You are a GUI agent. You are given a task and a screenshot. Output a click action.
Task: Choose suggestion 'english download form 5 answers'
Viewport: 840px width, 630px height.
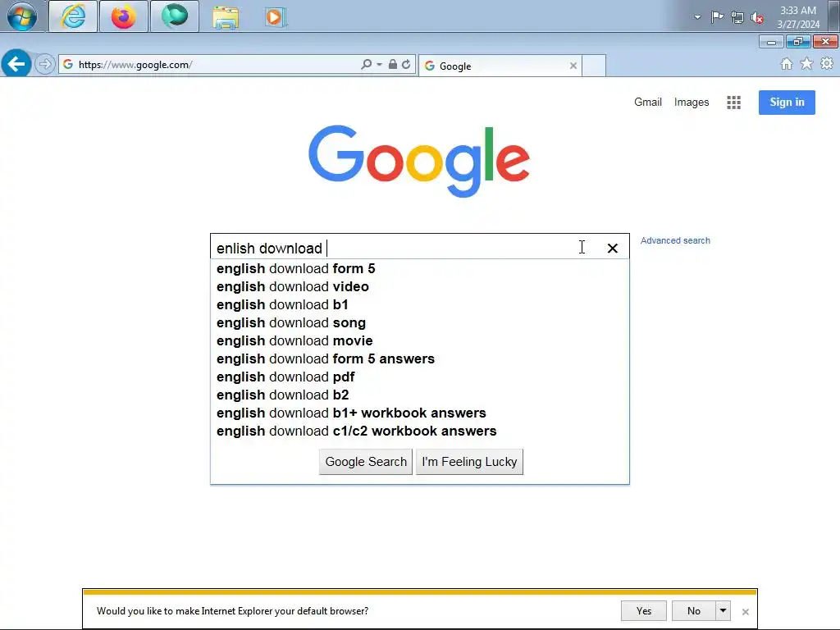click(419, 359)
